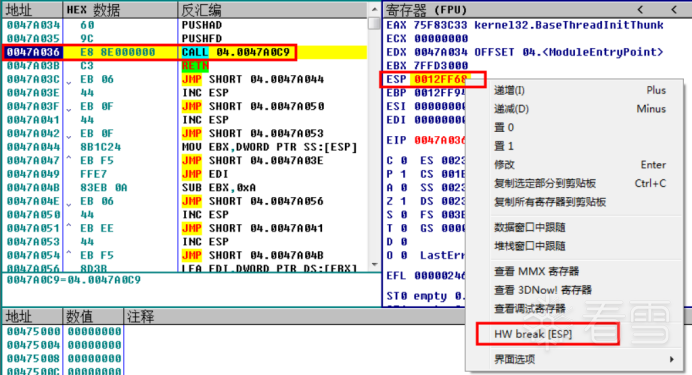Select JMP SHORT 04.0047A050 row
692x375 pixels.
point(184,106)
